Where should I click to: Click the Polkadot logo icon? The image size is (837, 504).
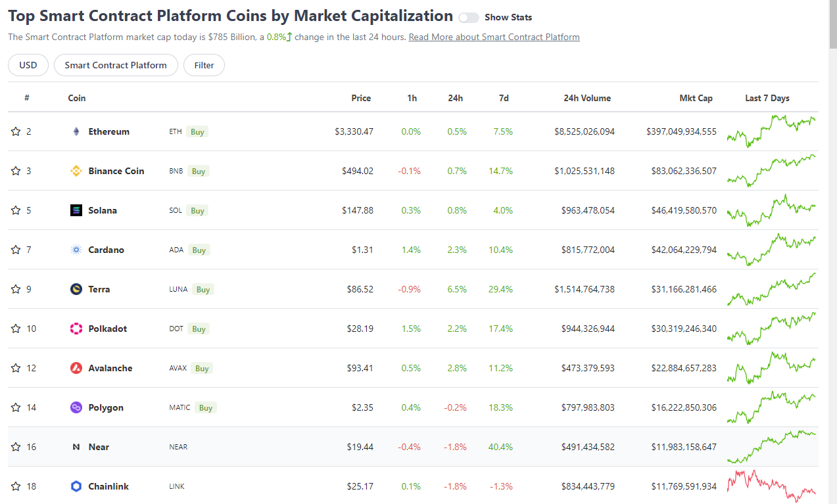click(x=76, y=329)
